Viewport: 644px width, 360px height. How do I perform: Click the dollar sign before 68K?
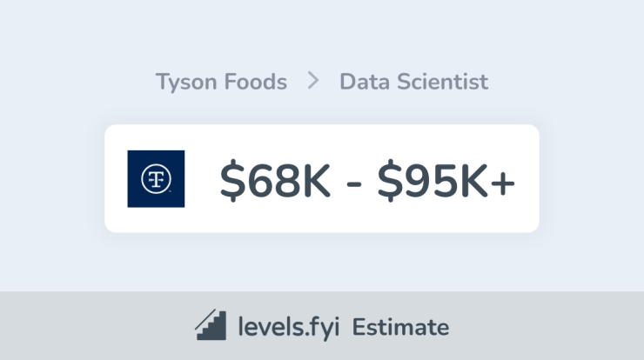pyautogui.click(x=233, y=180)
